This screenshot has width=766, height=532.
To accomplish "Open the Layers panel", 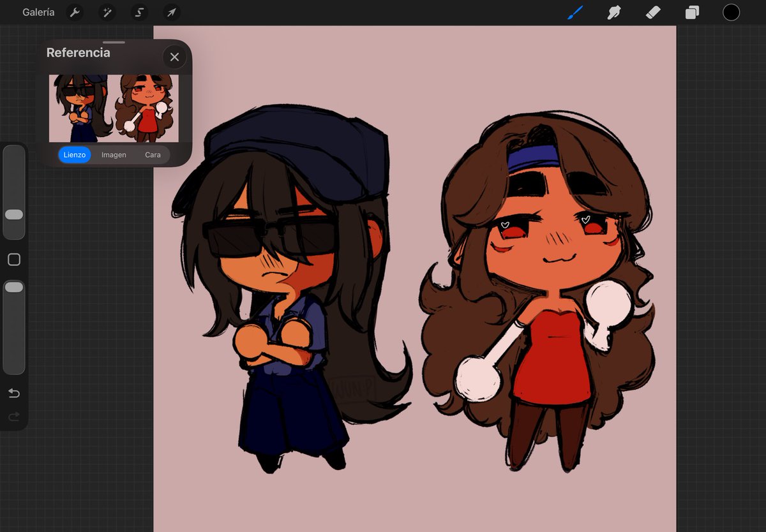I will [692, 12].
